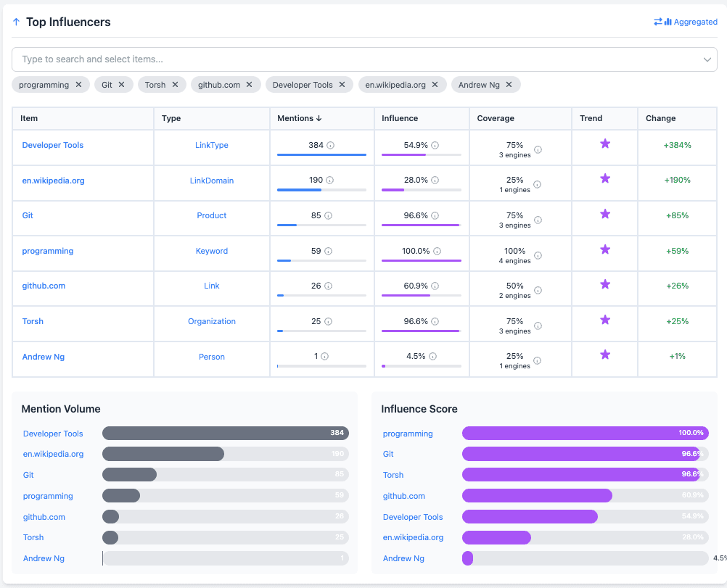
Task: Click the swap arrows icon near Aggregated
Action: (658, 22)
